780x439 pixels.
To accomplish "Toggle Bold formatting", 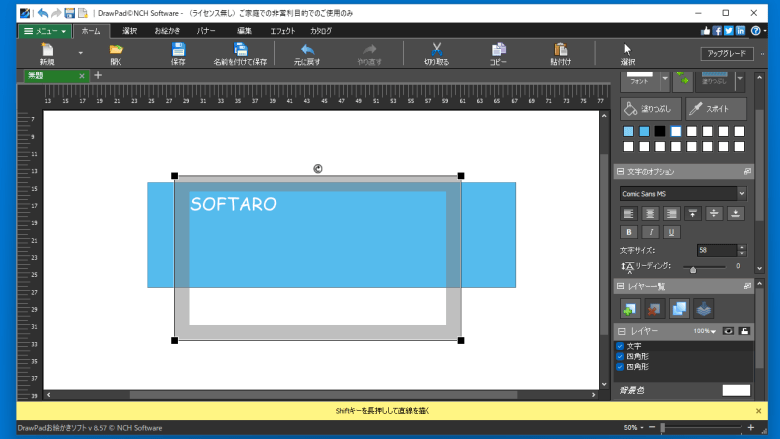I will click(629, 232).
